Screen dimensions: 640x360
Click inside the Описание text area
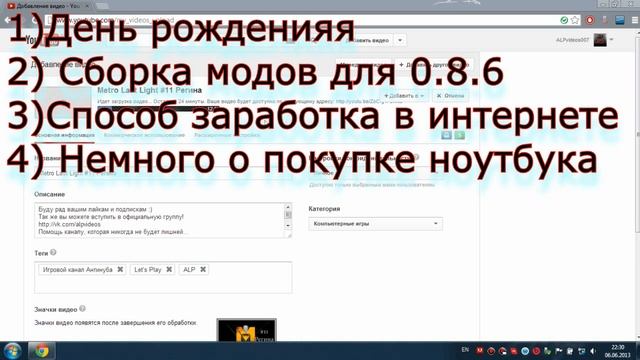tap(159, 220)
